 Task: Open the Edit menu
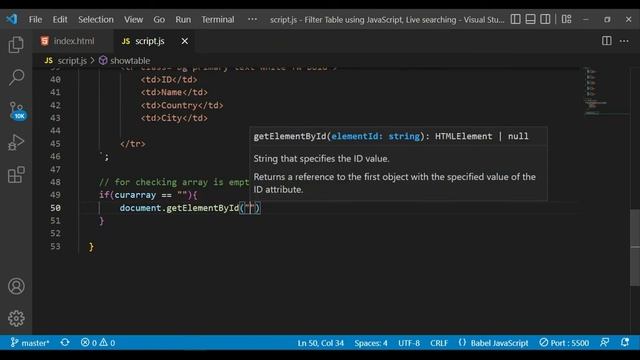[60, 19]
